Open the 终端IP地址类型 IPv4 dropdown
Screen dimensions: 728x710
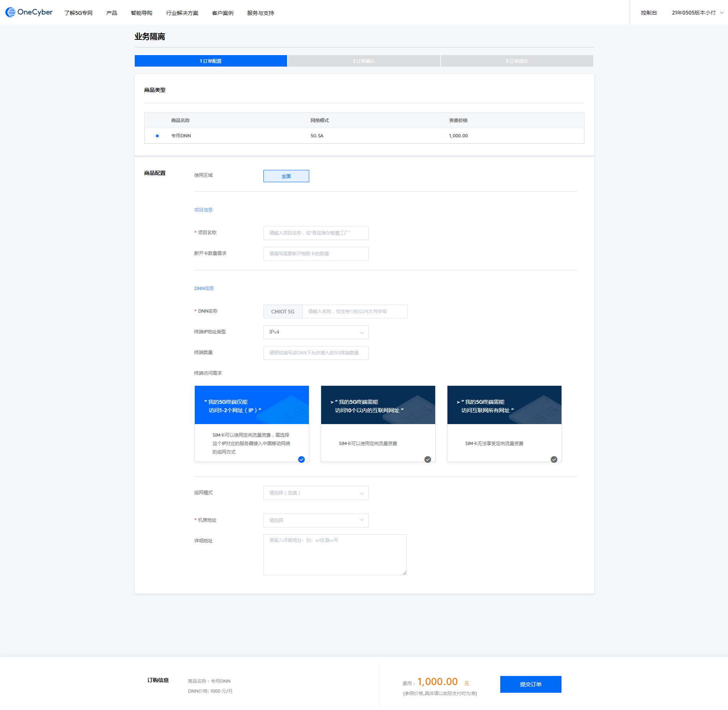pyautogui.click(x=315, y=332)
